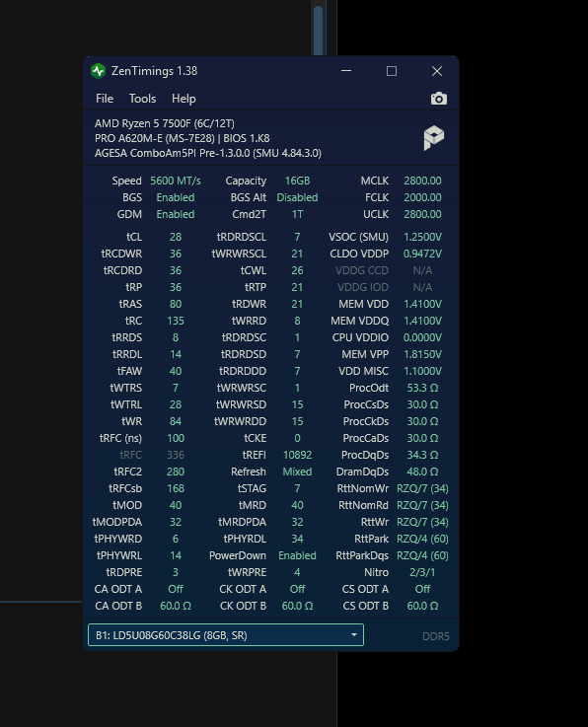Click the tRFC (ns) value 100

[x=176, y=438]
